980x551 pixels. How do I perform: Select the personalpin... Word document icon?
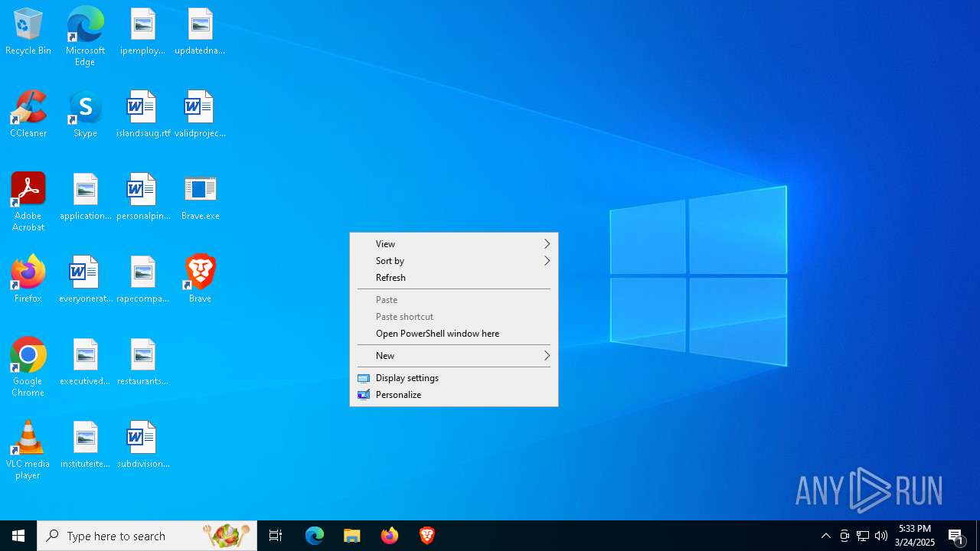click(142, 197)
